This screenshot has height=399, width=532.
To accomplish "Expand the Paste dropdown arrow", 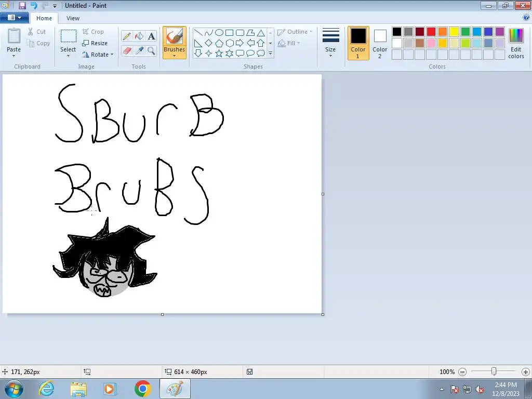I will pyautogui.click(x=14, y=56).
